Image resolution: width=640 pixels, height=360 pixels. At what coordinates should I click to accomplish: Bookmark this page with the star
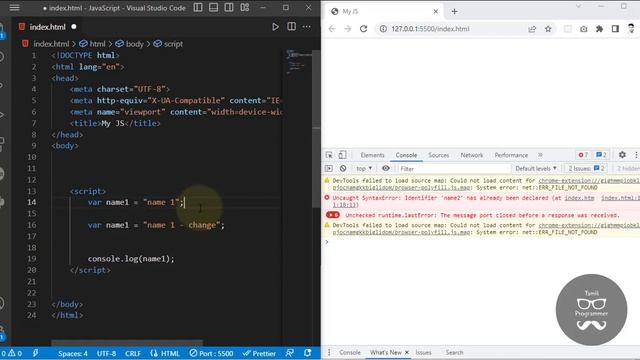click(548, 29)
